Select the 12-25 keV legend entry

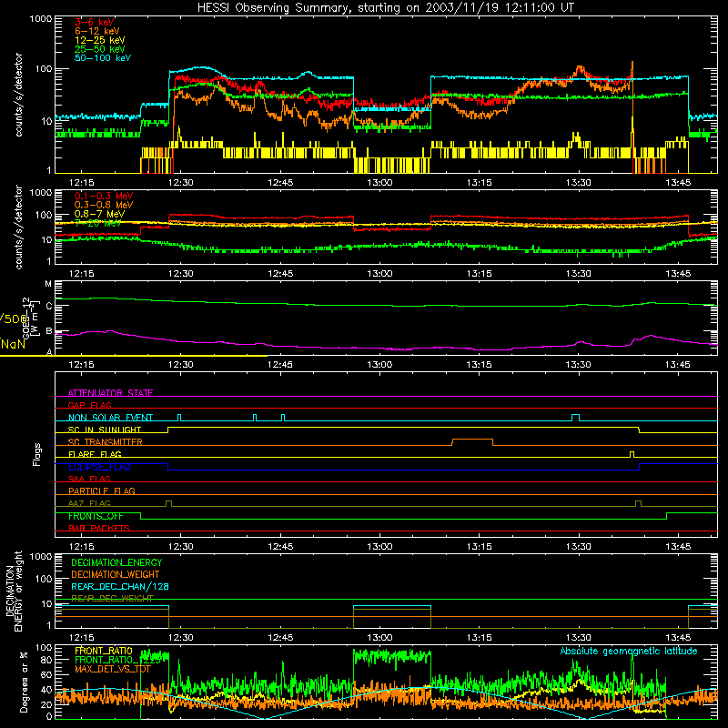point(99,40)
